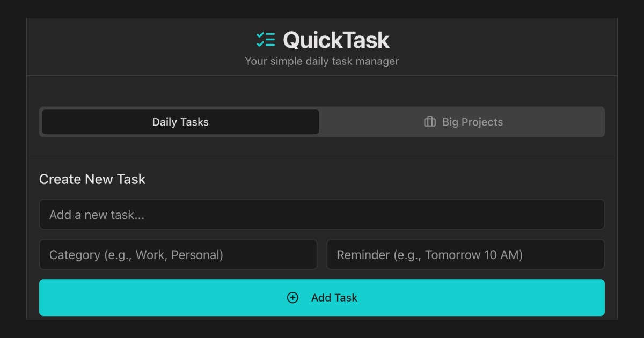Click the 'Add Task' label text
The height and width of the screenshot is (338, 644).
tap(334, 298)
